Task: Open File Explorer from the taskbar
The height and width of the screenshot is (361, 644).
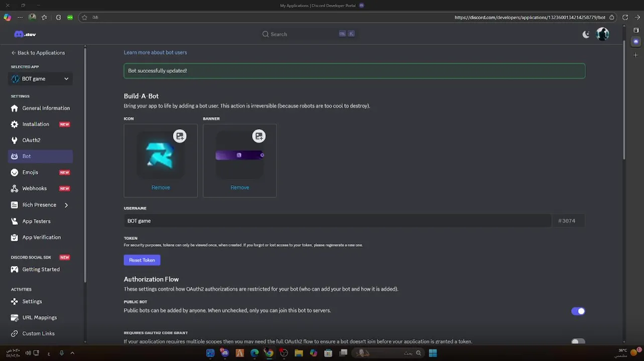Action: click(x=299, y=353)
